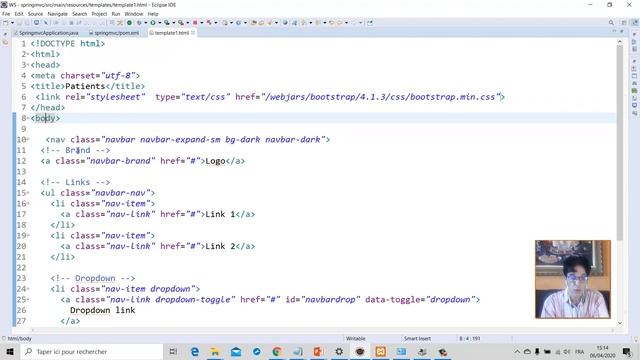The image size is (640, 360).
Task: Open the Edit menu
Action: click(19, 14)
